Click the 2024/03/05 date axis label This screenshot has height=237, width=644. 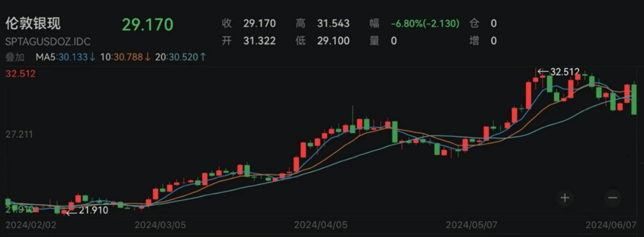click(x=160, y=225)
